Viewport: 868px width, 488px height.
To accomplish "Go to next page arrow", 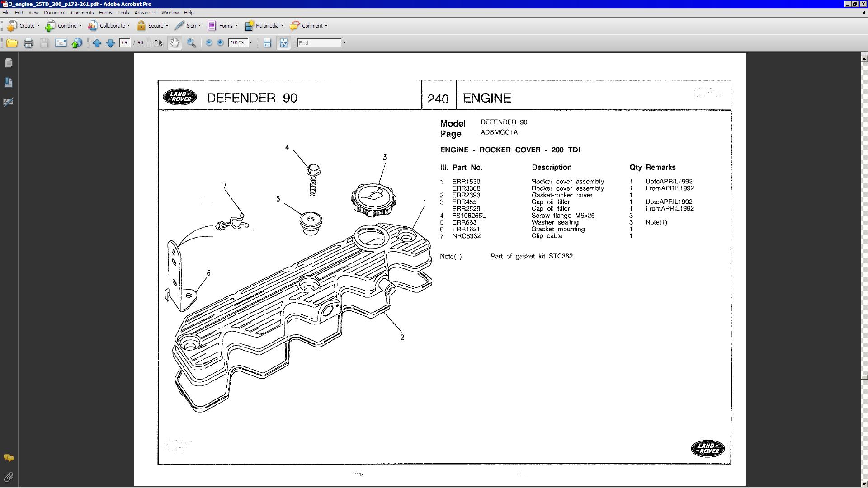I will pos(110,43).
